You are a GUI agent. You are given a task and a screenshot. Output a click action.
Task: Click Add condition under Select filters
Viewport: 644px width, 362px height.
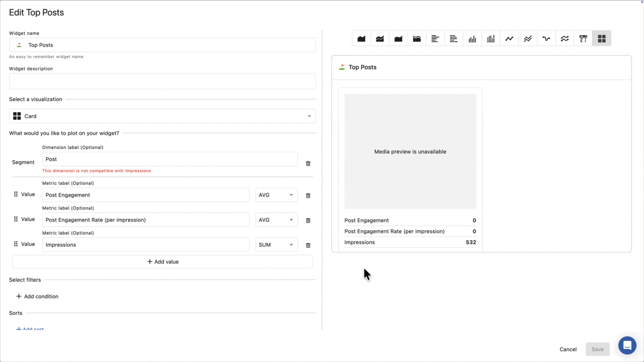pyautogui.click(x=37, y=297)
